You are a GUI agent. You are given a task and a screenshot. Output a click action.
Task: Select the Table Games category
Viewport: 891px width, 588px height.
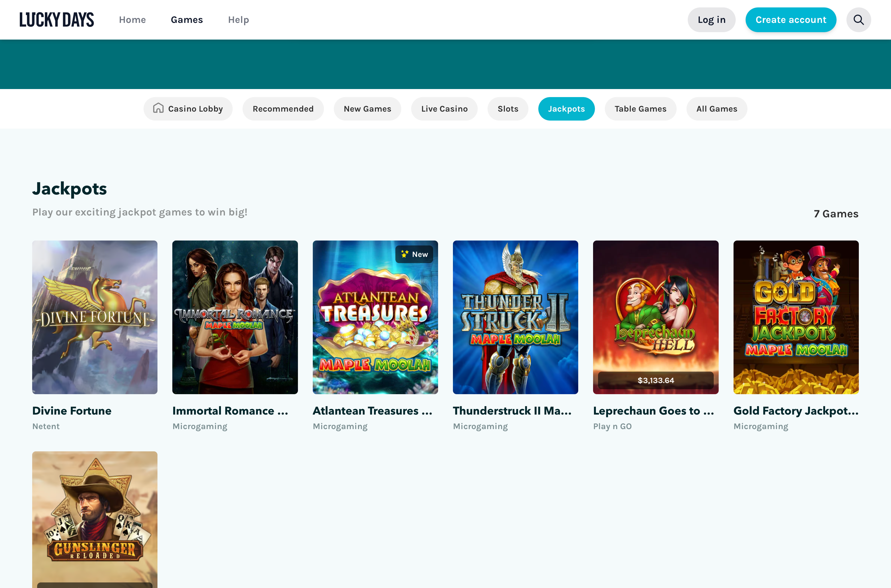coord(640,109)
